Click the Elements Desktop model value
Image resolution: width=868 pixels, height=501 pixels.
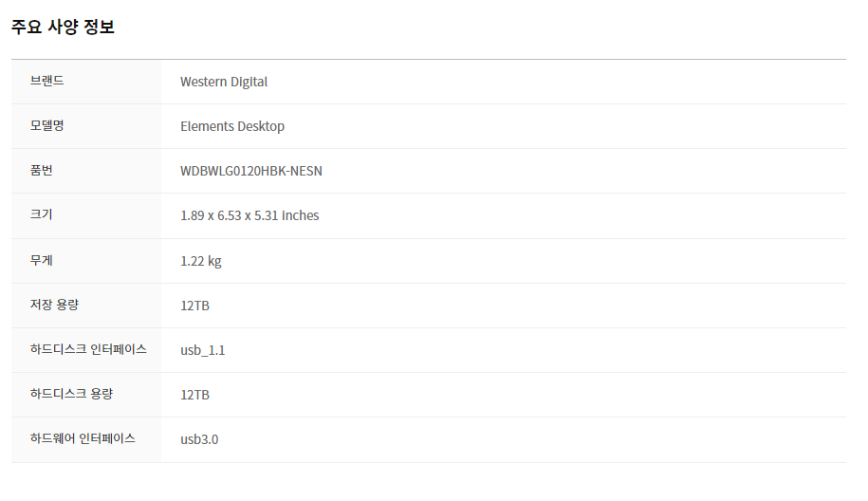pos(232,126)
